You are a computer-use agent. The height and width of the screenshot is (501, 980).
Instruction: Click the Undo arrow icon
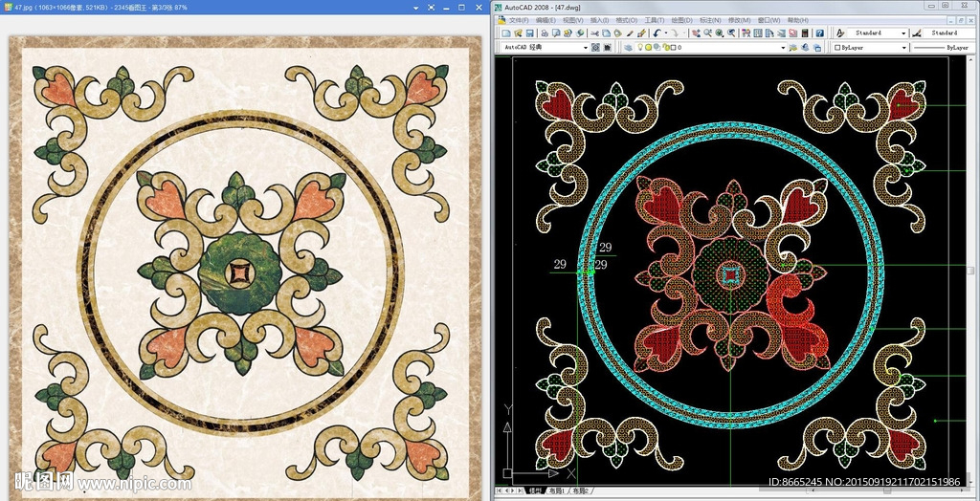pos(659,33)
